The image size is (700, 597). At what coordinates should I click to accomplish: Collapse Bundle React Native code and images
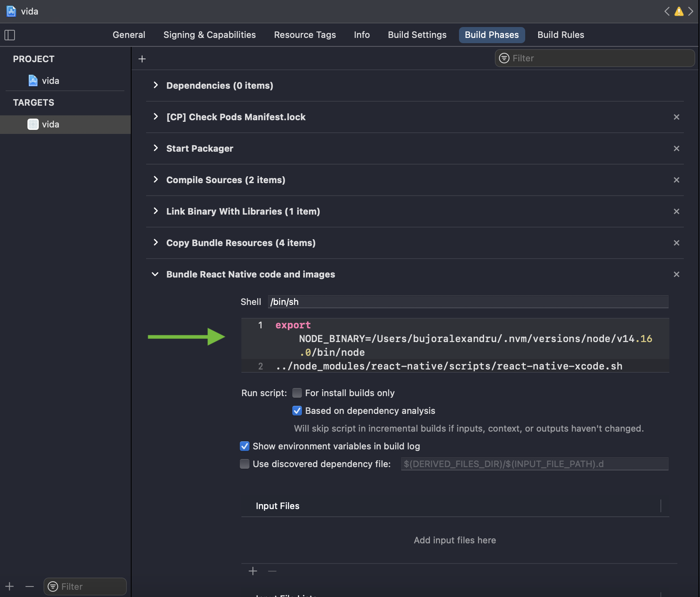155,274
